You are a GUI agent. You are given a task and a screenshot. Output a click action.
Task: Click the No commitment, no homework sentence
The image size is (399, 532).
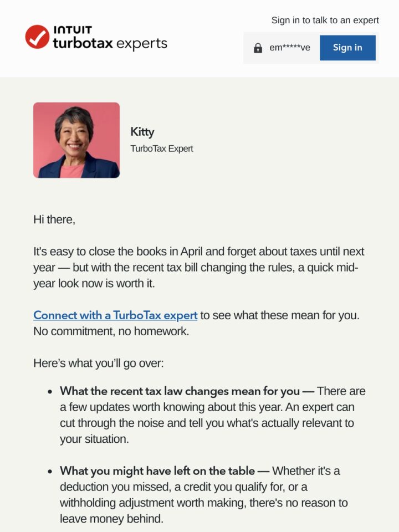[111, 331]
